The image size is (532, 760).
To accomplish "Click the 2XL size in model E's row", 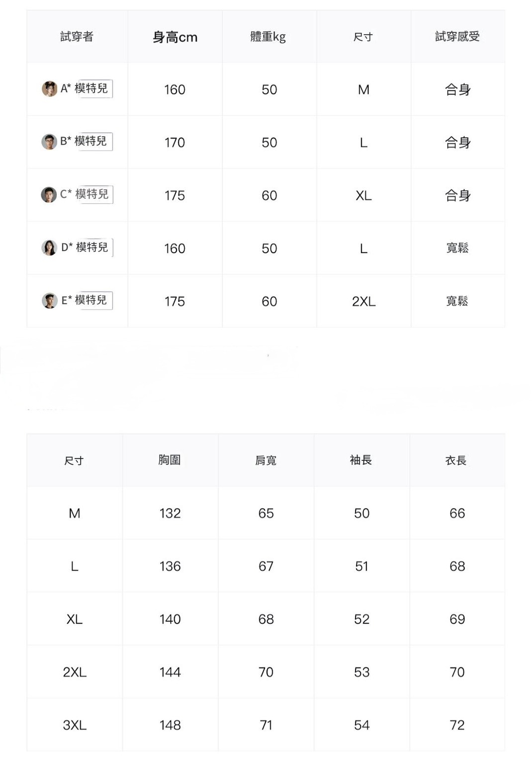I will click(x=364, y=302).
